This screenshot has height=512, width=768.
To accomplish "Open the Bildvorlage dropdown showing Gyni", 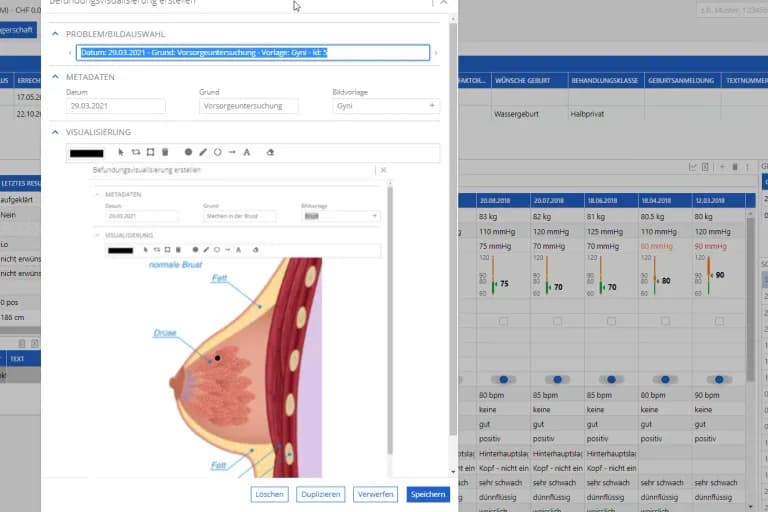I will [385, 106].
